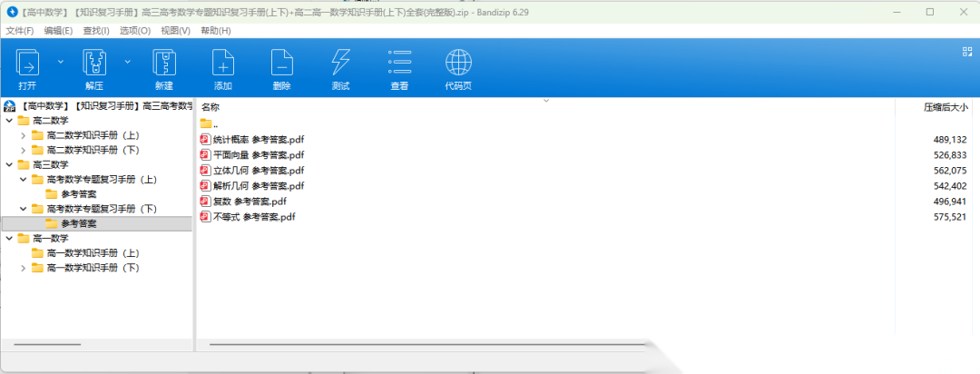Expand 高一数学知识手册（上） tree node
This screenshot has height=374, width=980.
[24, 253]
